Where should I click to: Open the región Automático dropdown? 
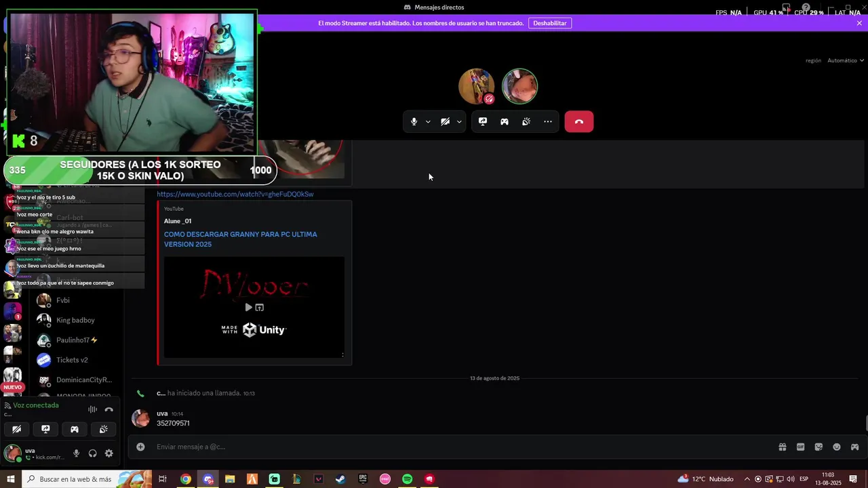point(845,60)
